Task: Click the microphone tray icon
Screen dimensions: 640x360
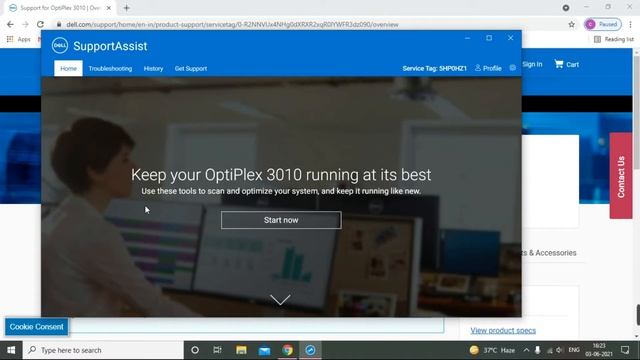Action: click(x=538, y=350)
